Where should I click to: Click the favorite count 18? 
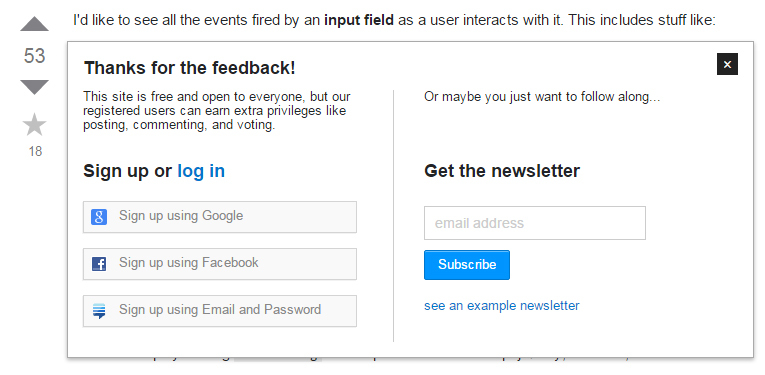(x=35, y=152)
